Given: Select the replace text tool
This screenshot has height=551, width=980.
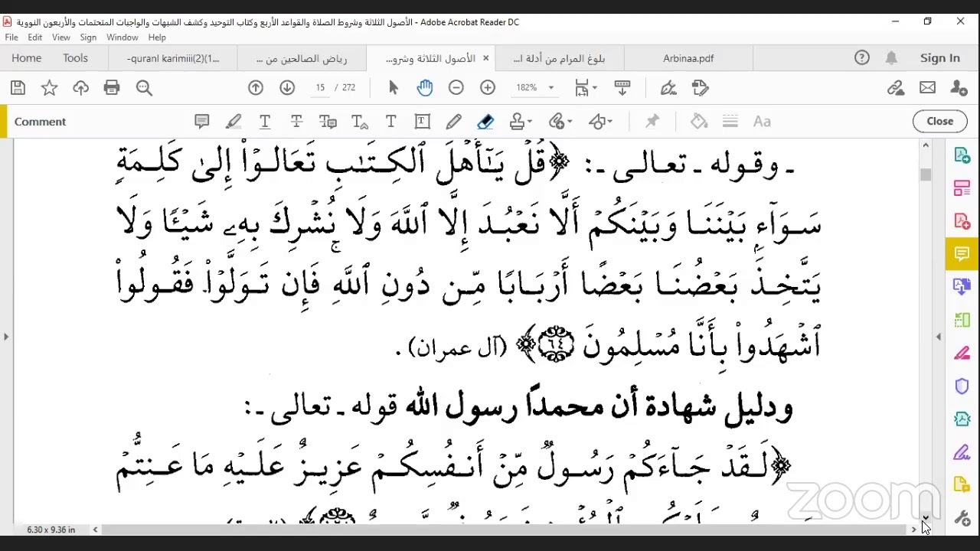Looking at the screenshot, I should pyautogui.click(x=328, y=121).
